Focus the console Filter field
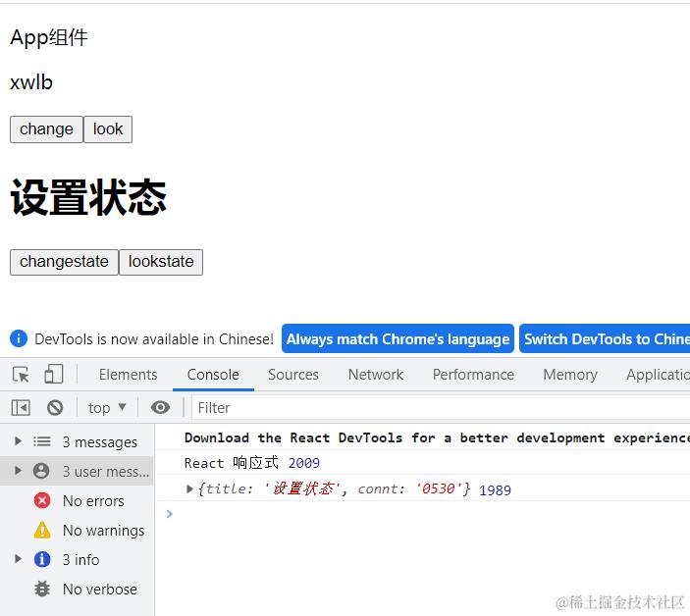690x616 pixels. click(441, 408)
